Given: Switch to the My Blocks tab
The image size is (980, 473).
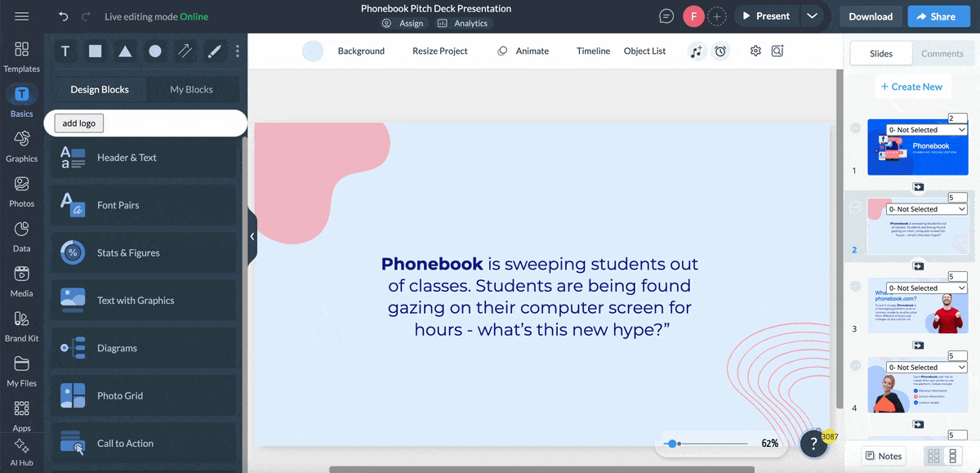Looking at the screenshot, I should (194, 89).
